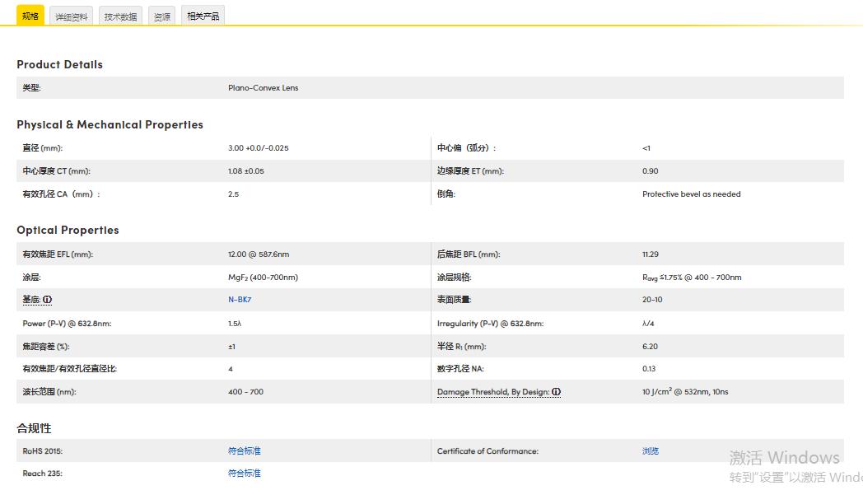Click the Physical & Mechanical Properties heading
This screenshot has height=504, width=863.
click(x=110, y=124)
